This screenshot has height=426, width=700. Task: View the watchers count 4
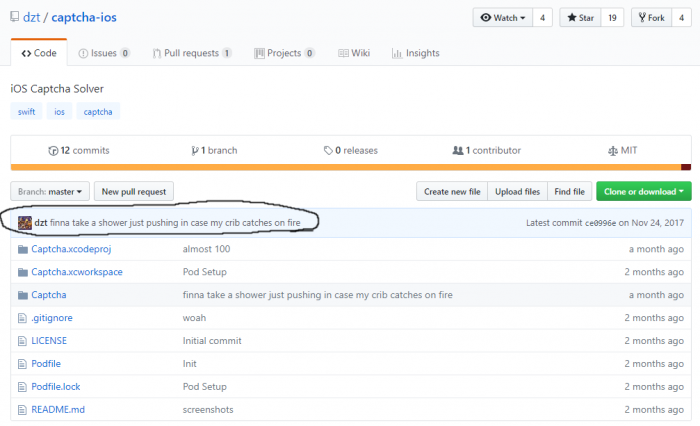pos(542,18)
